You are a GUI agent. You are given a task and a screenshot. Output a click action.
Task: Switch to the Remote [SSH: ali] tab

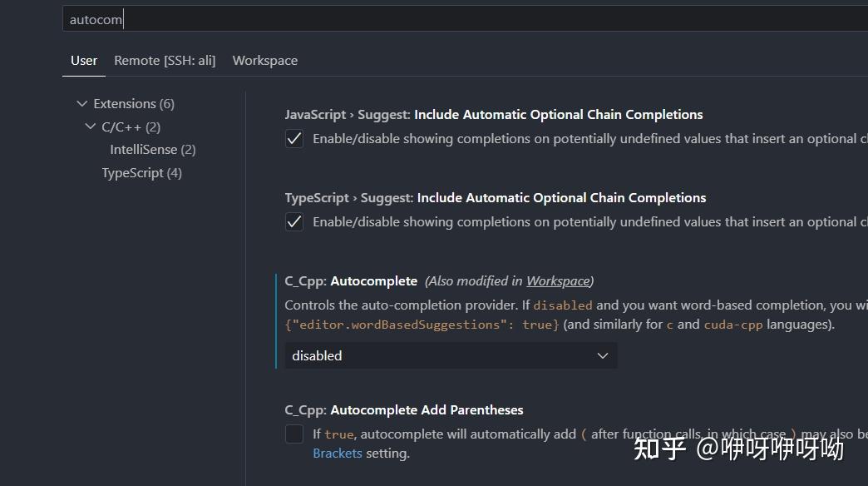click(x=165, y=60)
